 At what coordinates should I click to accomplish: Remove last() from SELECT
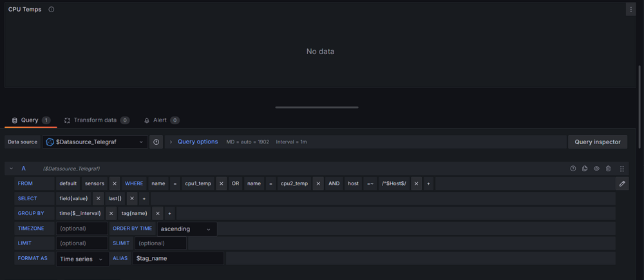tap(132, 198)
